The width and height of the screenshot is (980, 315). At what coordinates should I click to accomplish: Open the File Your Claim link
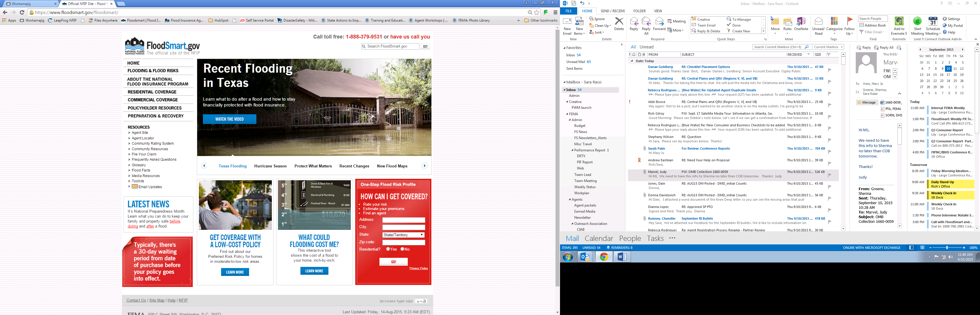tap(144, 154)
